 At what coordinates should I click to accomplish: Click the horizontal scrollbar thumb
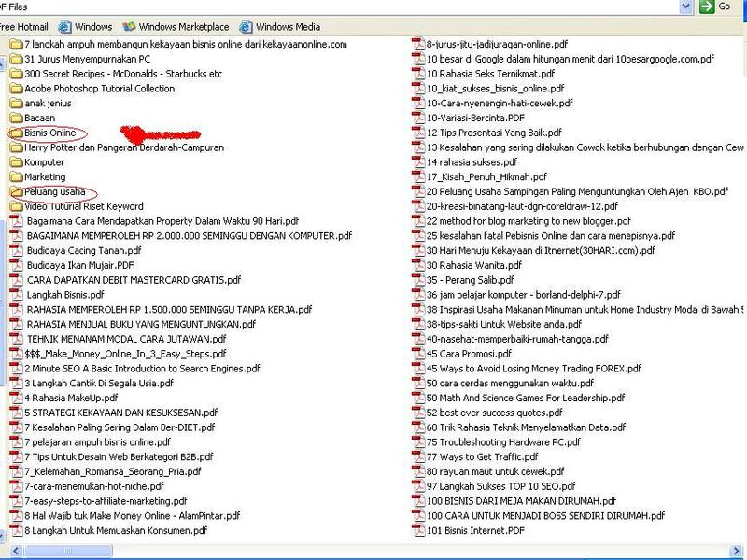tap(68, 551)
